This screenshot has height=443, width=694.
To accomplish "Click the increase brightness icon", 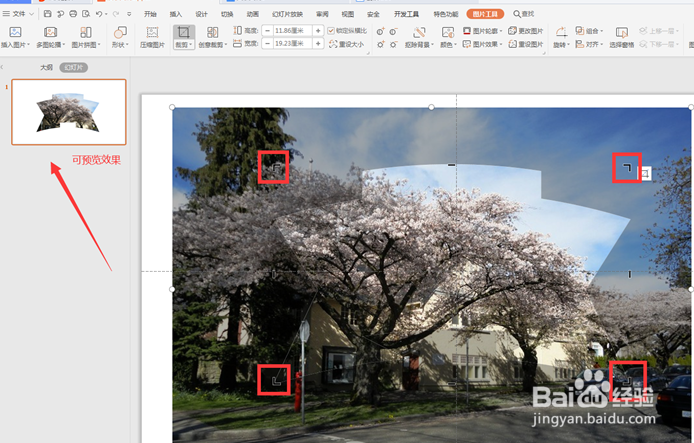I will click(x=380, y=44).
